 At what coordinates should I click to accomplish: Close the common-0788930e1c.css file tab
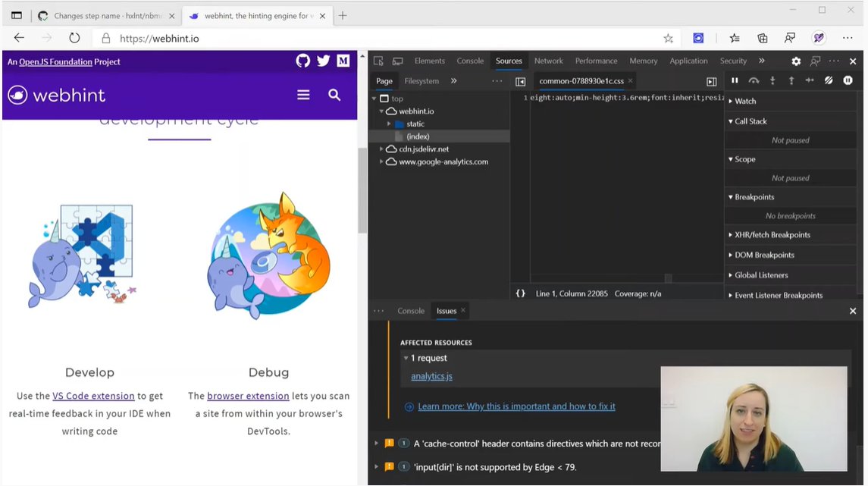coord(630,81)
